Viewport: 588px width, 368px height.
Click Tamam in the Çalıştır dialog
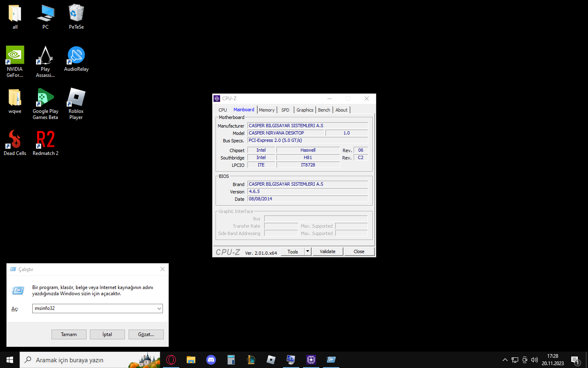tap(69, 334)
